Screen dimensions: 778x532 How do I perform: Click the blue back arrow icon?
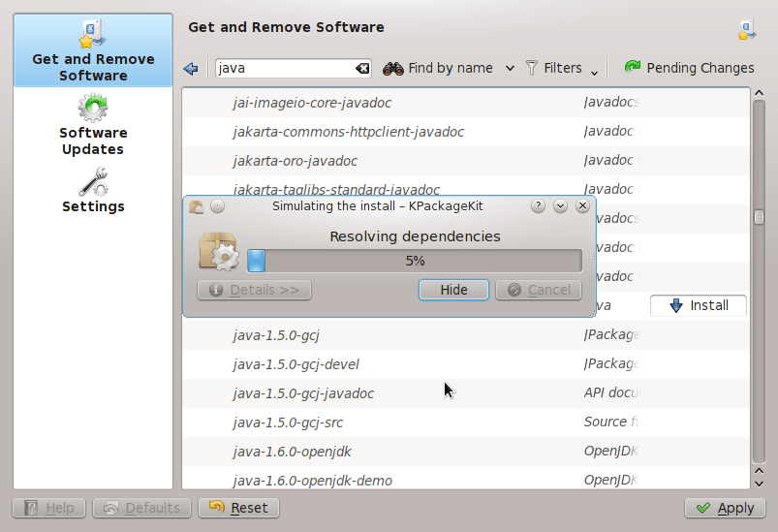click(x=191, y=69)
